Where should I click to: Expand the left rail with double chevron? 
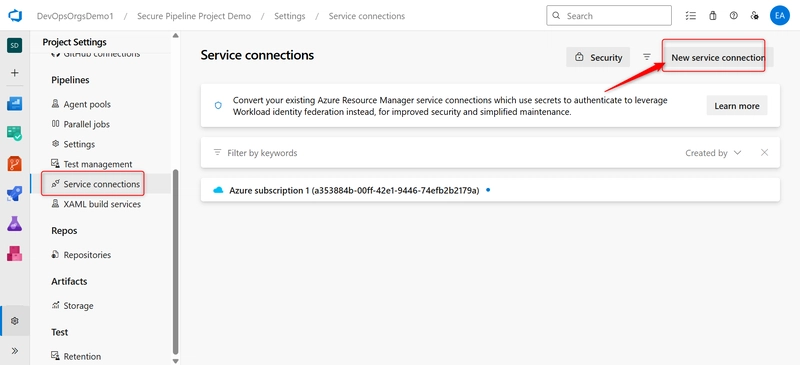click(x=14, y=351)
